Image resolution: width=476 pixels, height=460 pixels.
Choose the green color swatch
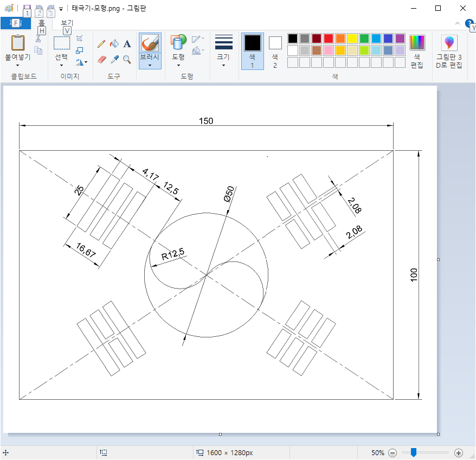click(x=364, y=39)
